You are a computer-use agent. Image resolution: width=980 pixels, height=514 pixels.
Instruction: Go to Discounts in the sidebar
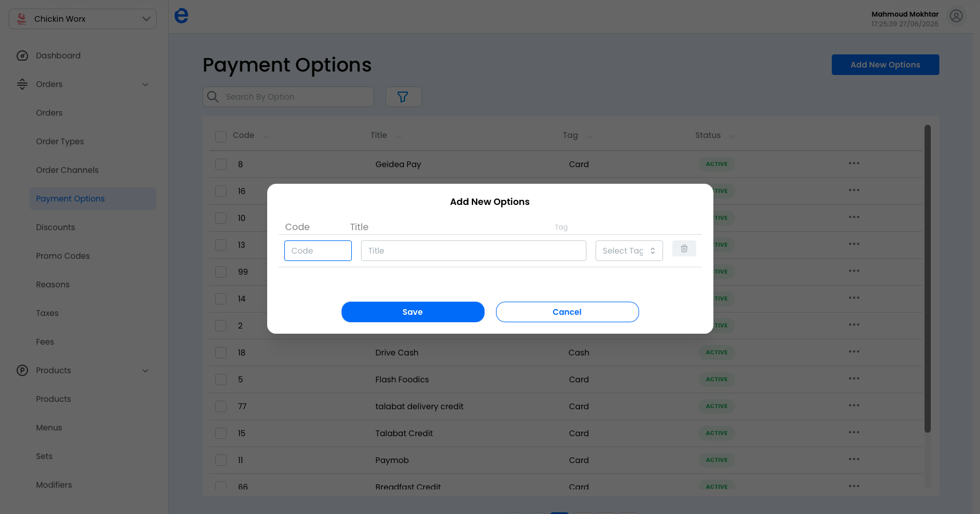(55, 227)
